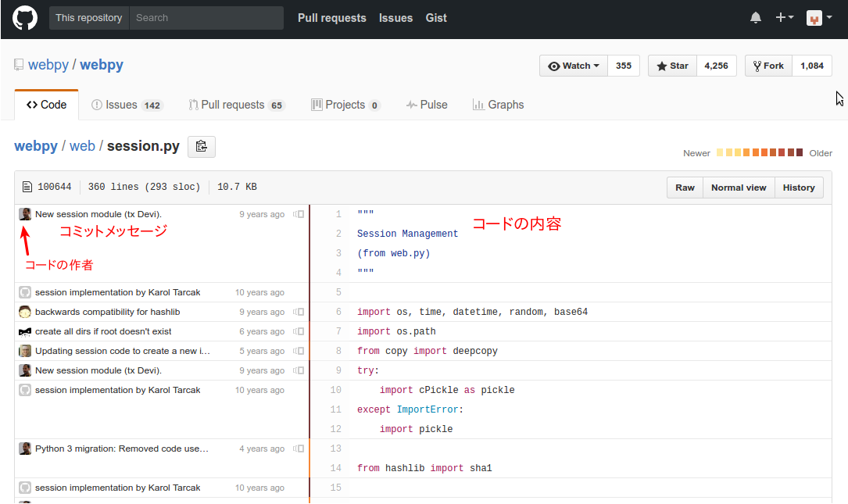Viewport: 848px width, 504px height.
Task: Open the notifications bell
Action: [756, 18]
